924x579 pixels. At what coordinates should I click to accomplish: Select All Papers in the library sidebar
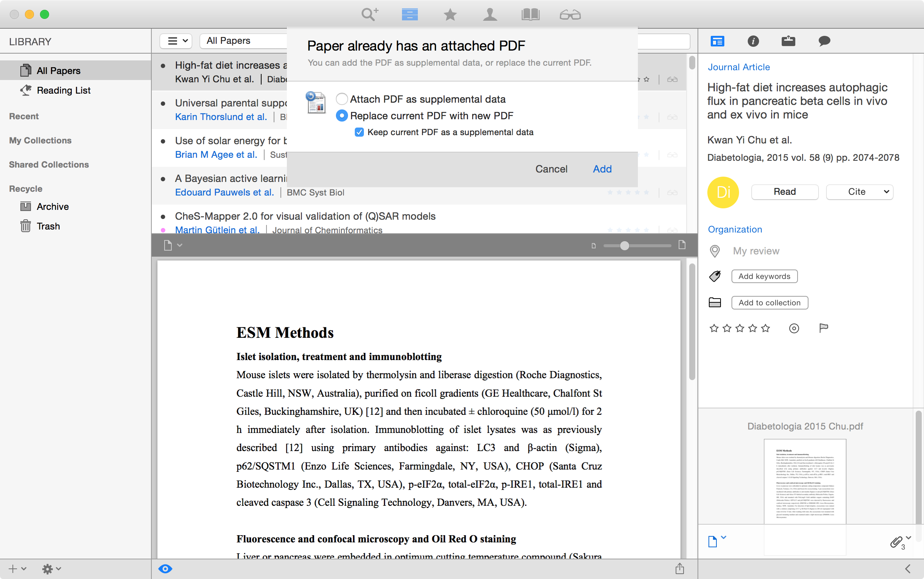[x=76, y=71]
